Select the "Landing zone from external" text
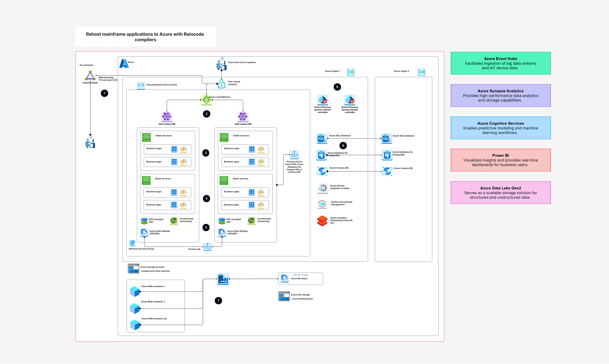 click(155, 271)
